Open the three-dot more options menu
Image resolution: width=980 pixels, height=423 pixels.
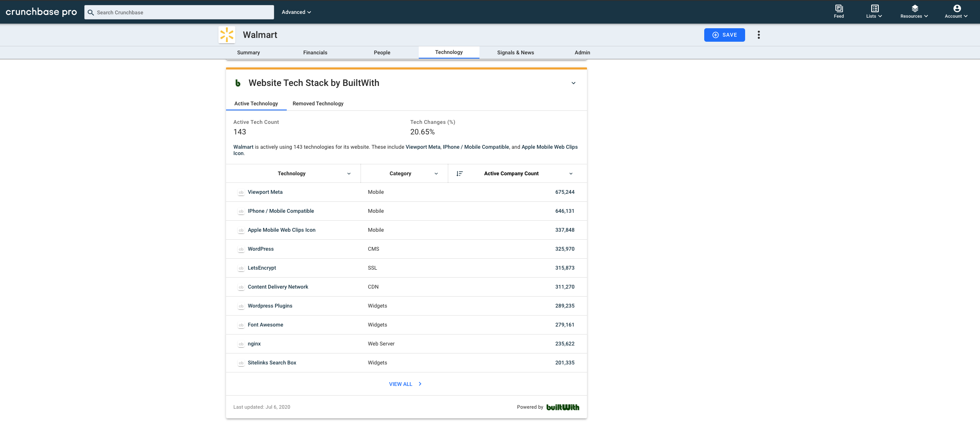pos(759,35)
